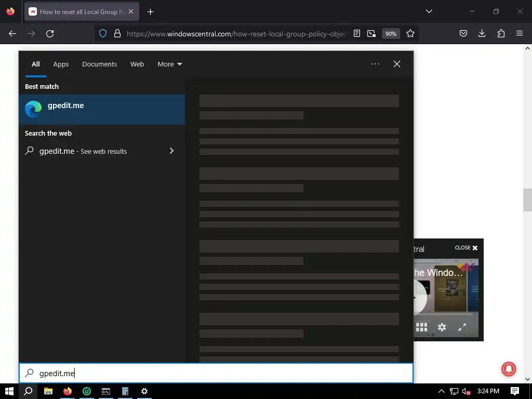Open the clock showing 3:24 PM
Screen dimensions: 532x399
point(488,391)
